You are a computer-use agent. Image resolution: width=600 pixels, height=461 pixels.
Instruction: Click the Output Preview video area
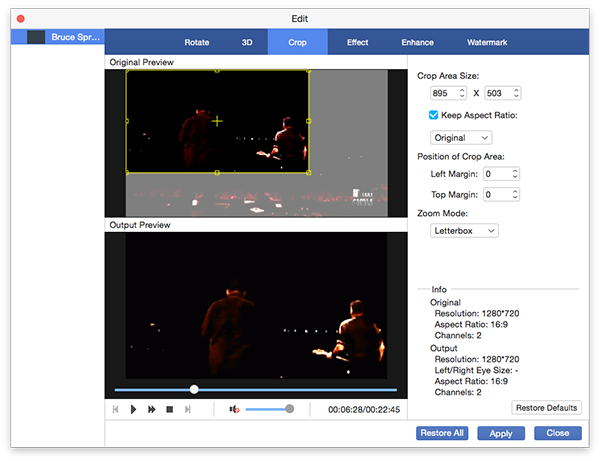tap(256, 306)
